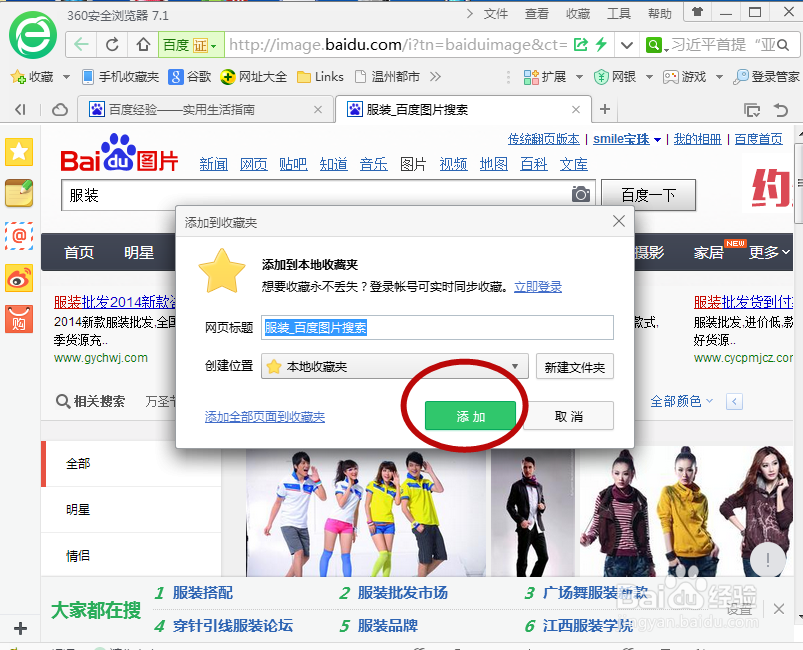Click the camera image-search icon
Image resolution: width=803 pixels, height=650 pixels.
[x=580, y=195]
